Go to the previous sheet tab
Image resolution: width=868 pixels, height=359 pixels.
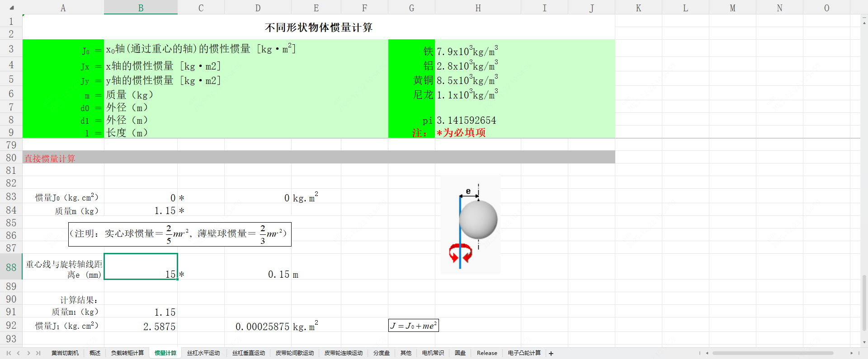19,353
